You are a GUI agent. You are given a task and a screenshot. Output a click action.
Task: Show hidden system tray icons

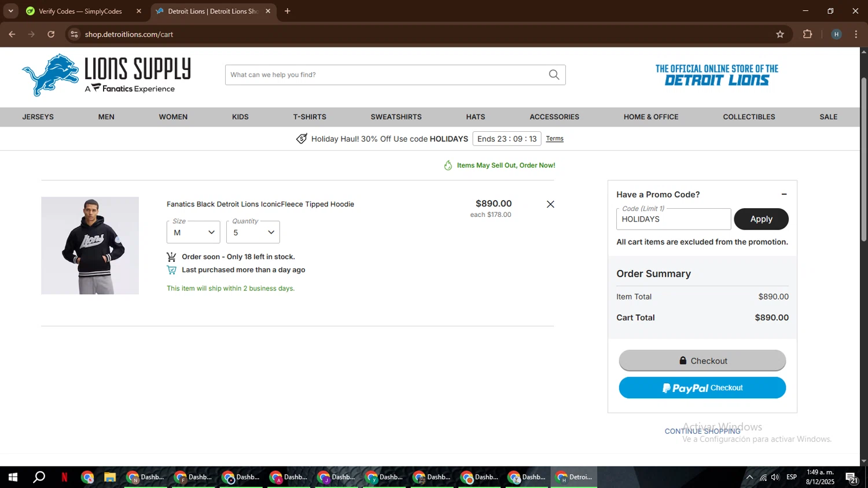(749, 477)
